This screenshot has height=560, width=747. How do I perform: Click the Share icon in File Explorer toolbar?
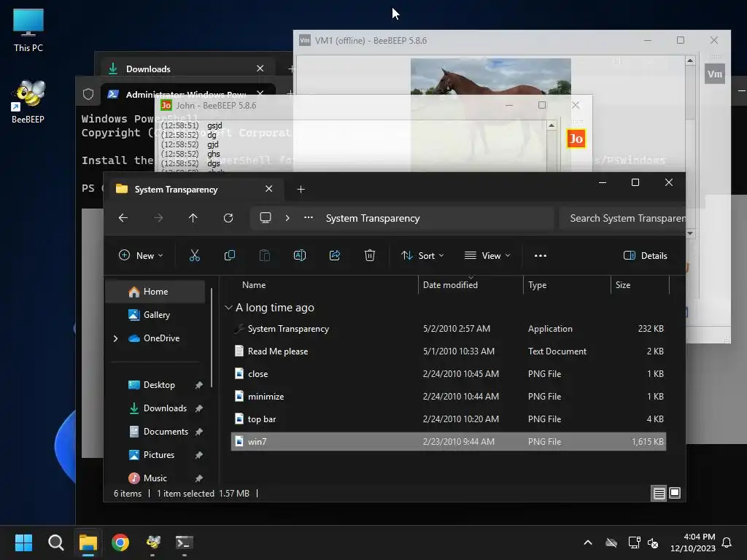[x=335, y=256]
